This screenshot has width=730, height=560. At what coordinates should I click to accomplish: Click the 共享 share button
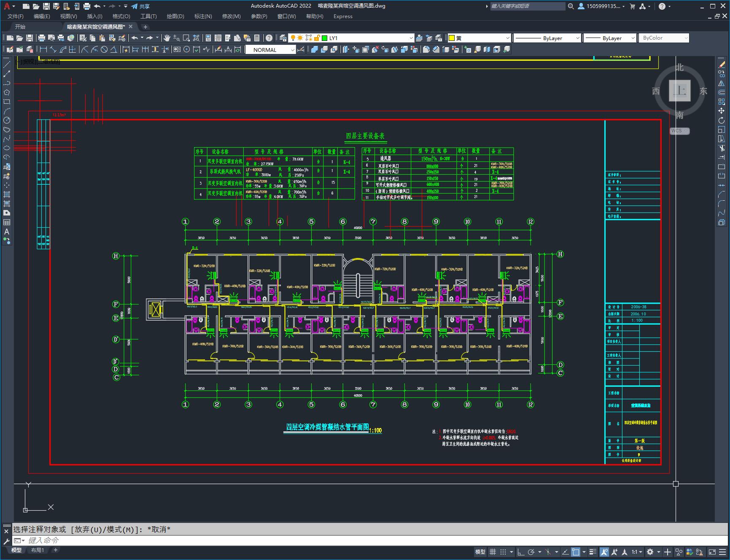[x=140, y=6]
